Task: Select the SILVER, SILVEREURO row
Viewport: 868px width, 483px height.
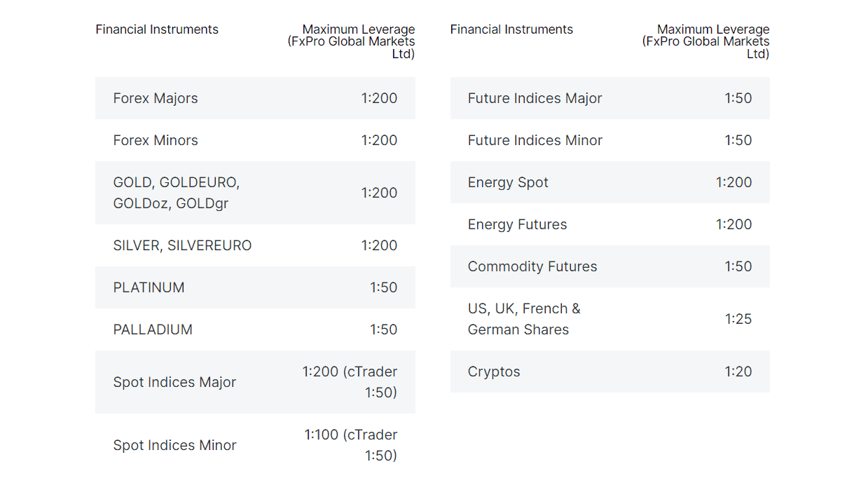Action: (182, 245)
